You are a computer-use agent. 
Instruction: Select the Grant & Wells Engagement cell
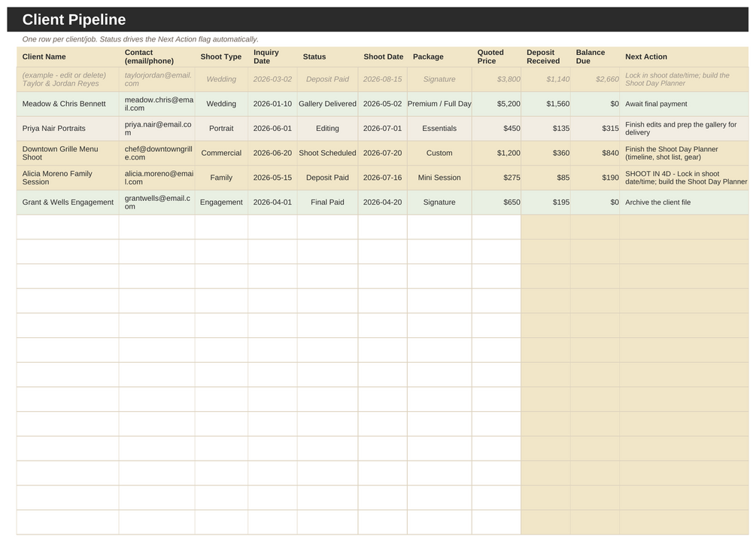point(68,202)
